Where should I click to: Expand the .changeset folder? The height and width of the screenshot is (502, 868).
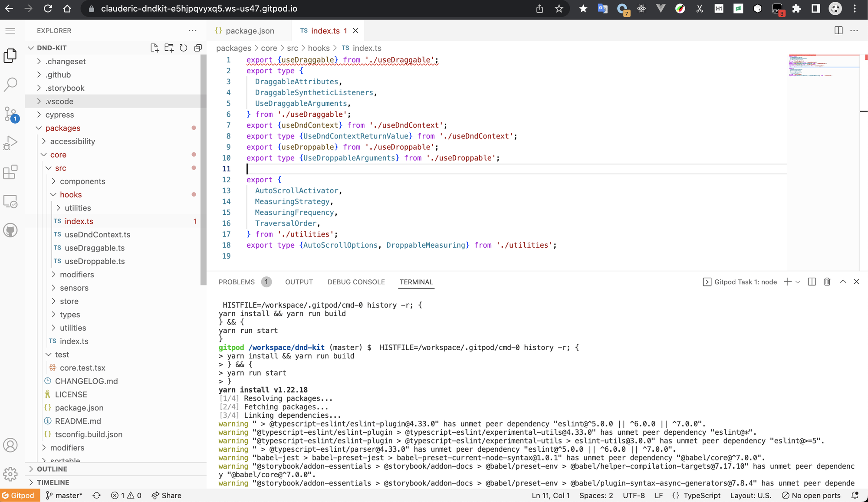click(x=39, y=61)
